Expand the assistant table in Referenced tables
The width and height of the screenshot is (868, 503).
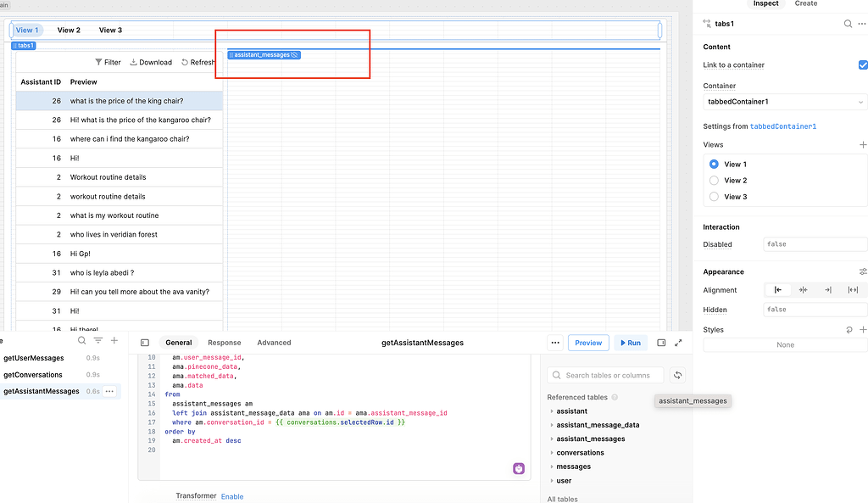pyautogui.click(x=552, y=411)
